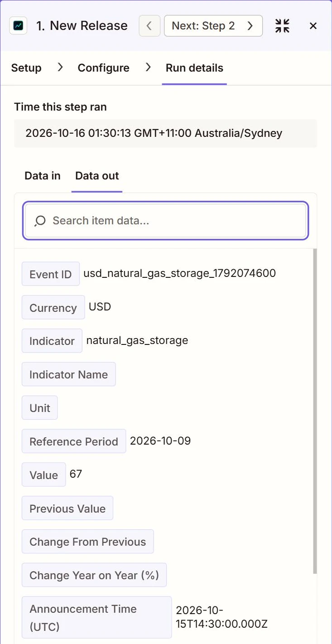Click the data list scrollbar
Screen dimensions: 332x644
[x=315, y=411]
